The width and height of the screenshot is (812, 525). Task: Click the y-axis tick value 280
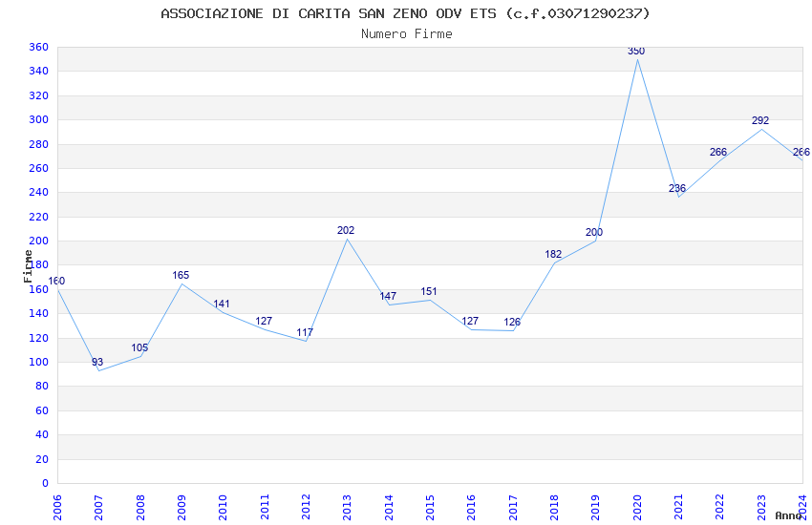coord(39,144)
